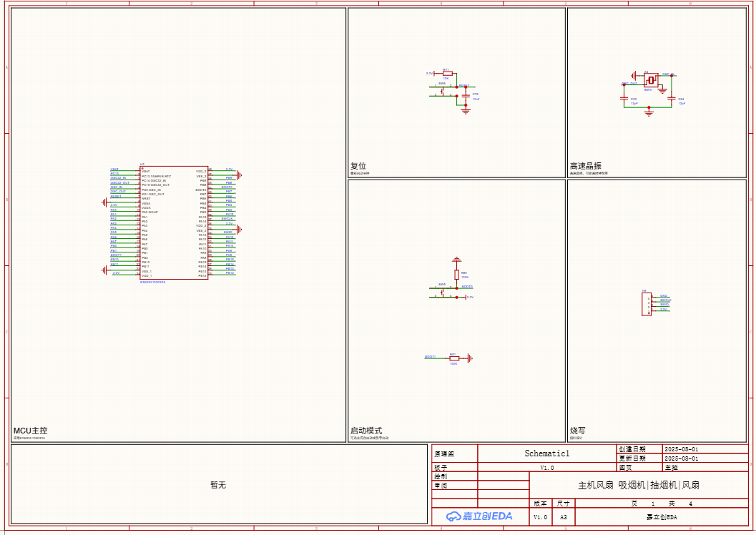Click the STM32F103C8T6 part name below chip
Image resolution: width=756 pixels, height=535 pixels.
click(153, 282)
